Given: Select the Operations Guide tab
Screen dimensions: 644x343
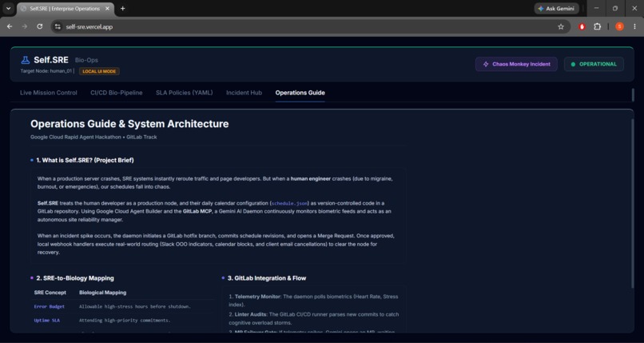Looking at the screenshot, I should click(x=300, y=93).
